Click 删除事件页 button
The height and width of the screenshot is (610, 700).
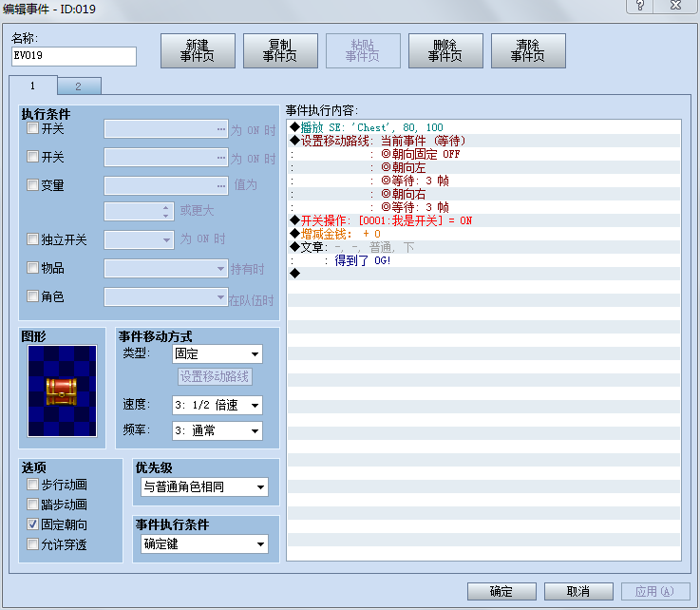pos(445,51)
